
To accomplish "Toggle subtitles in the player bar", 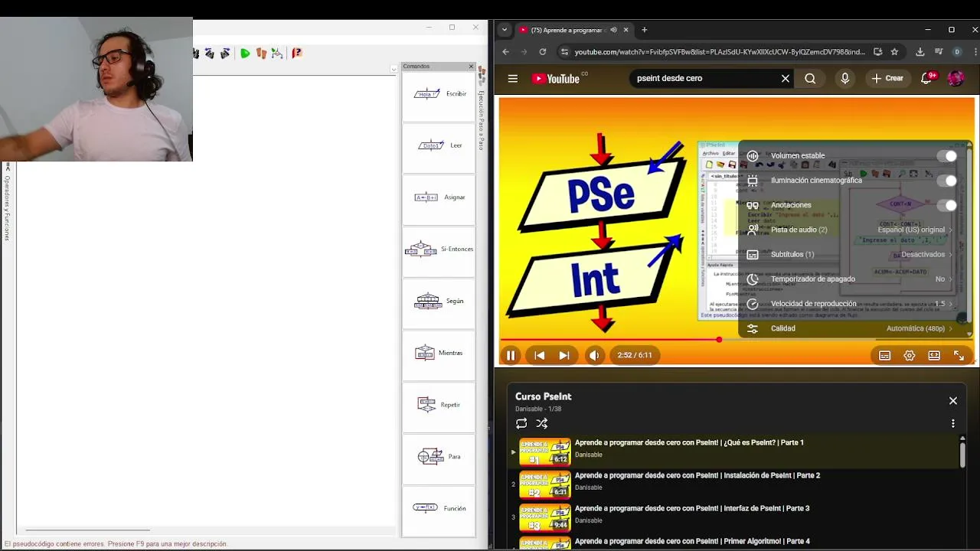I will [x=884, y=355].
